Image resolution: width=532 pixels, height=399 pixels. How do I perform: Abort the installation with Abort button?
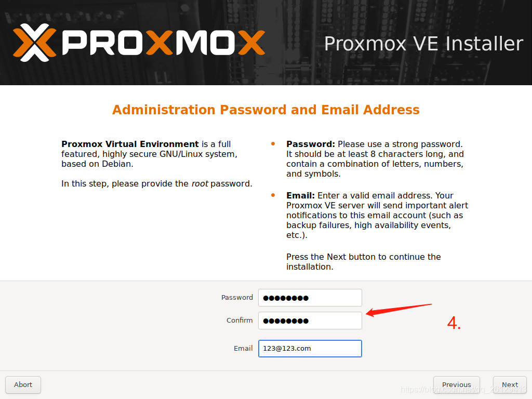[x=23, y=385]
